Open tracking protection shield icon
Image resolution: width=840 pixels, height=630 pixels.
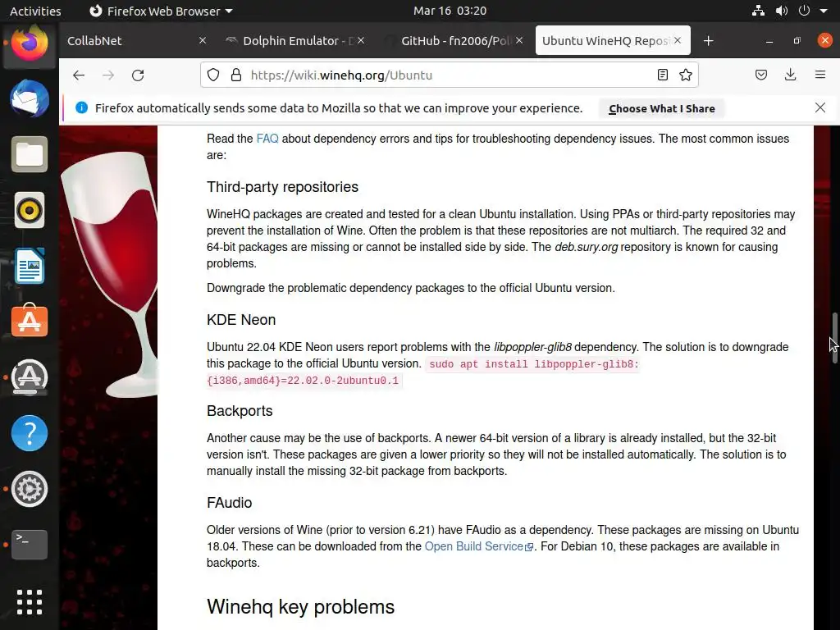(x=213, y=75)
